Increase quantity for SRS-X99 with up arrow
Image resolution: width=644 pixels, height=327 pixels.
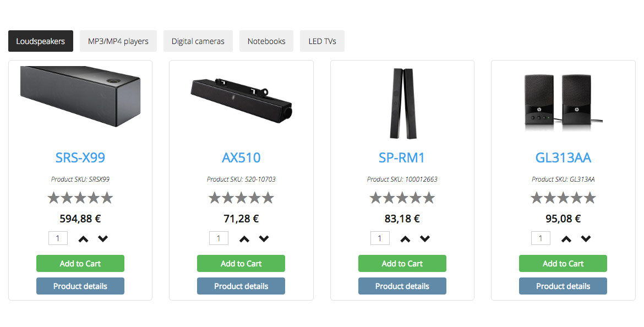tap(83, 239)
